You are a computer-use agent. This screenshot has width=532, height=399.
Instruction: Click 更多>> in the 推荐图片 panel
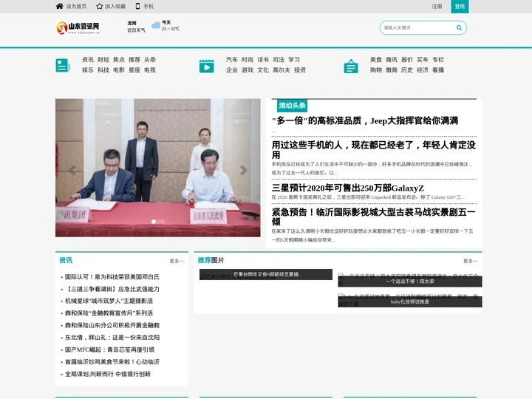click(x=471, y=261)
